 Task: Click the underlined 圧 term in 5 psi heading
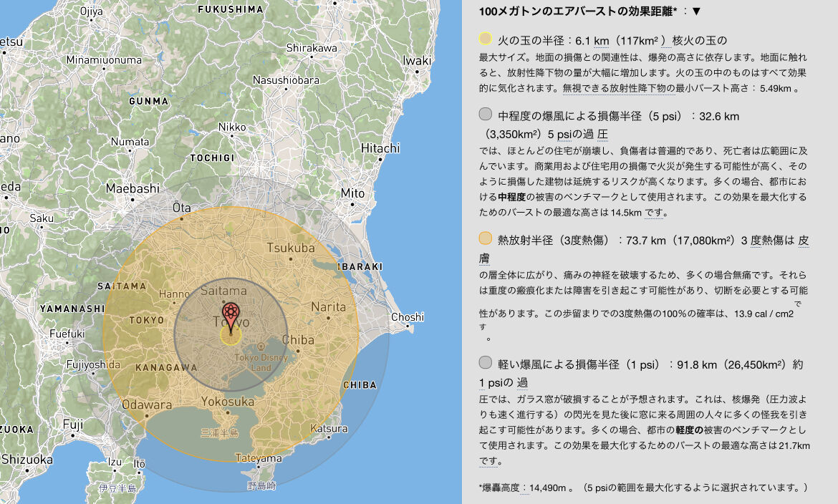pos(602,135)
